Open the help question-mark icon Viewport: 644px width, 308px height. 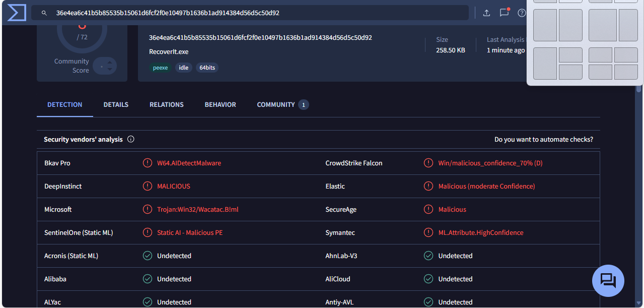point(522,13)
